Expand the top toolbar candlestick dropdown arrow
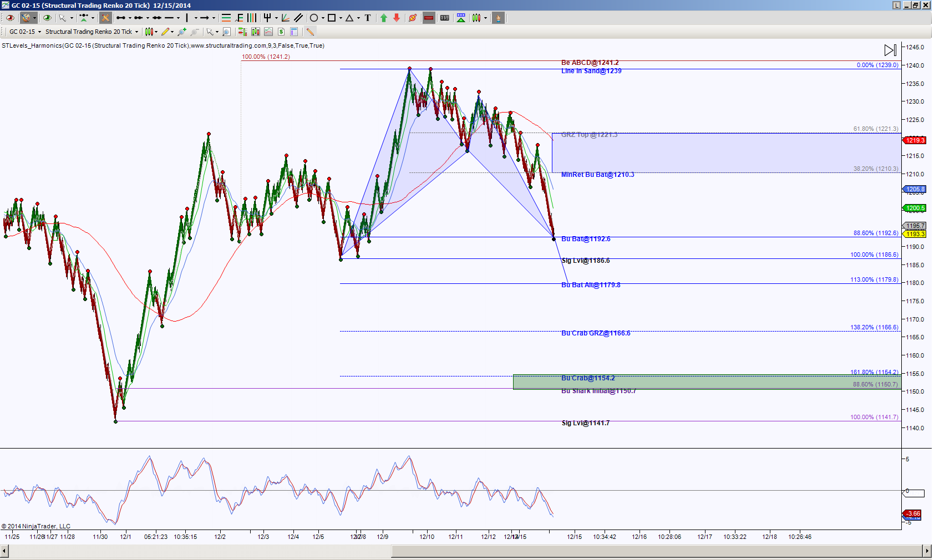The image size is (934, 560). point(485,18)
